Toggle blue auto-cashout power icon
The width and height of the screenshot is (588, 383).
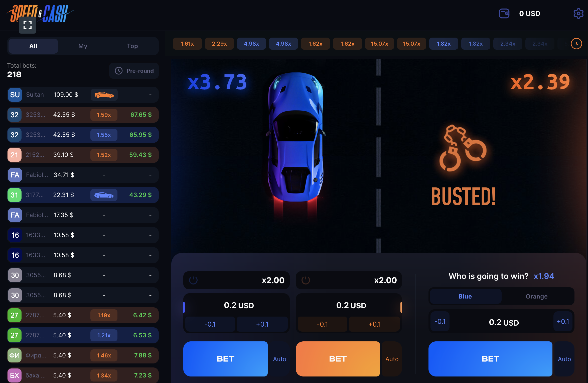click(x=193, y=280)
